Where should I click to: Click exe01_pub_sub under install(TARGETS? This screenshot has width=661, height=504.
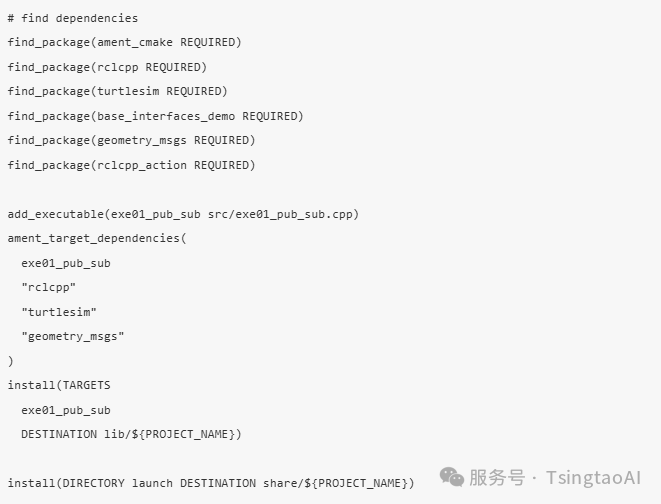[x=66, y=410]
